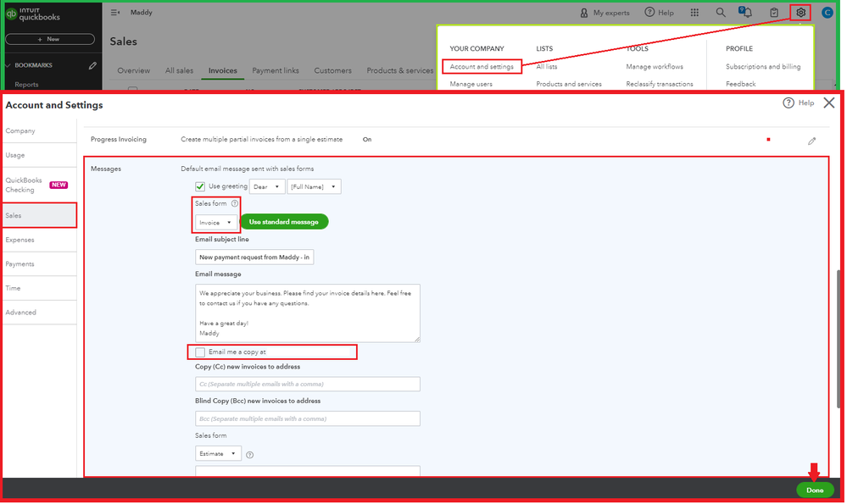Screen dimensions: 847x504
Task: Click the + New button
Action: 50,40
